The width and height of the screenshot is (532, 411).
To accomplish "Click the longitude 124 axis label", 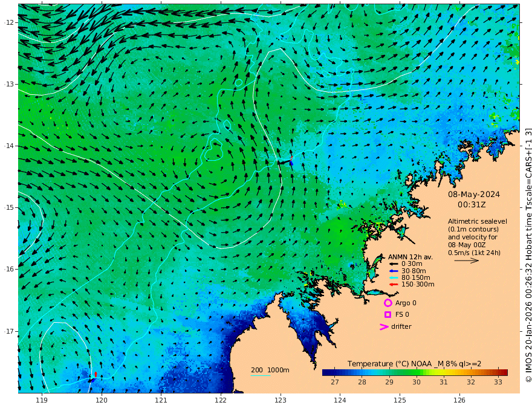I will coord(340,401).
